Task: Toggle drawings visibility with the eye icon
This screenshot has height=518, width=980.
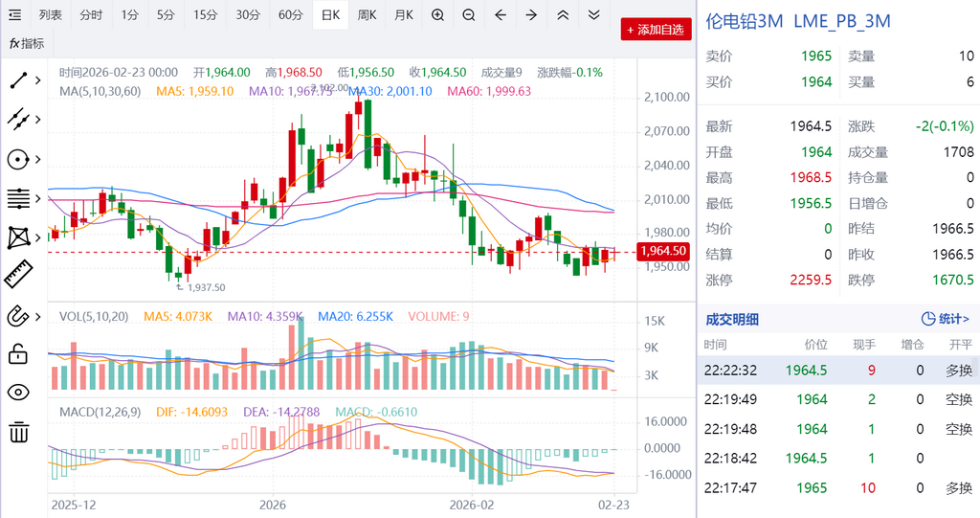Action: [18, 393]
